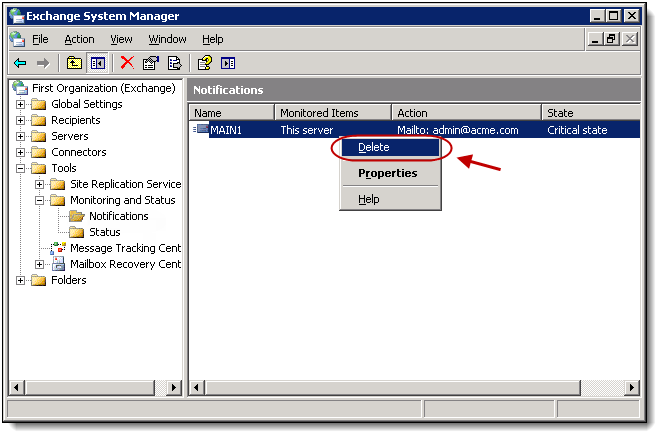Viewport: 664px width, 440px height.
Task: Click the Export List toolbar icon
Action: pos(174,63)
